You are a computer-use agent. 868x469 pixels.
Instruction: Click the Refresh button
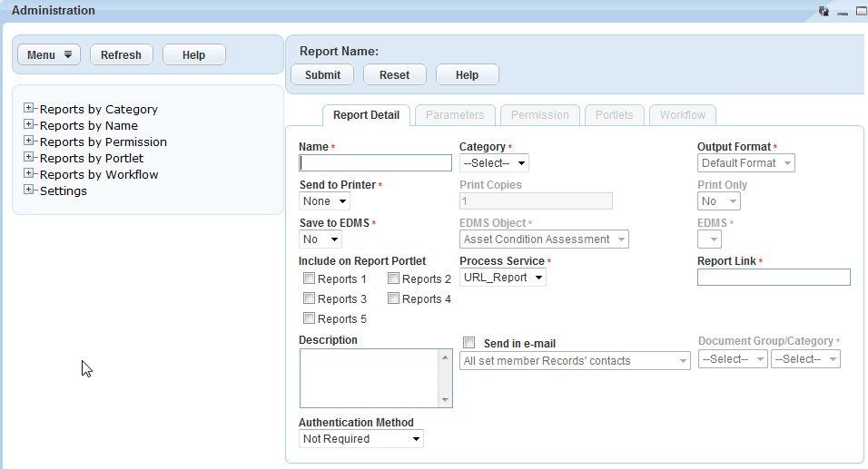121,54
